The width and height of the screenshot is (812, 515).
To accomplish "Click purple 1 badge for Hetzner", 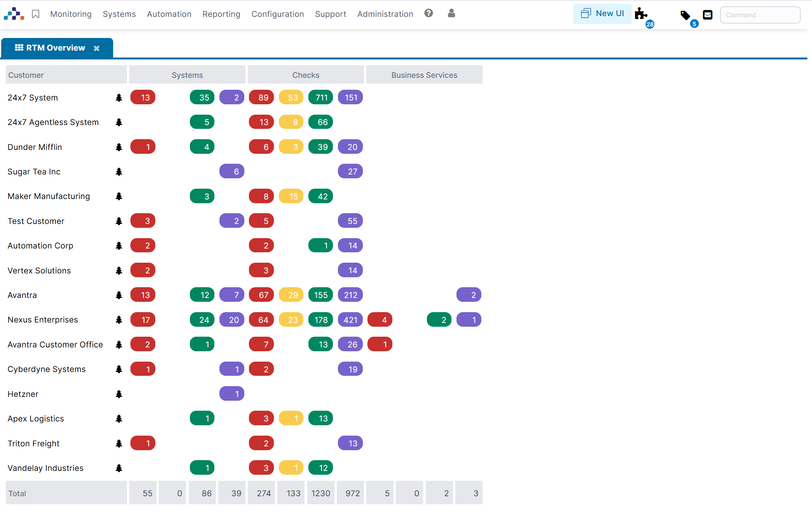I will click(x=232, y=394).
